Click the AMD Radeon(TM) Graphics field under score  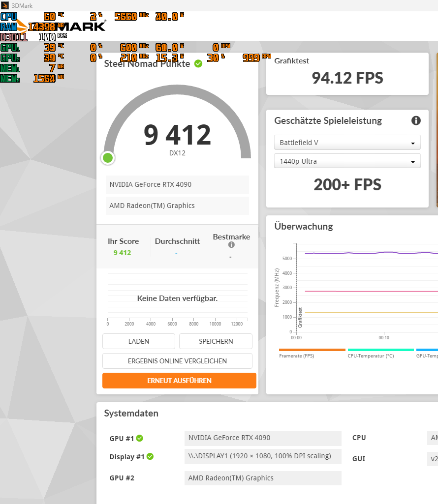(177, 206)
